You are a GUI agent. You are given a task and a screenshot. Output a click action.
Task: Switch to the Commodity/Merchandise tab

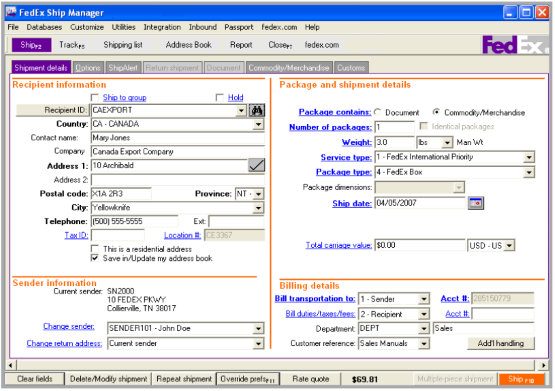[289, 68]
